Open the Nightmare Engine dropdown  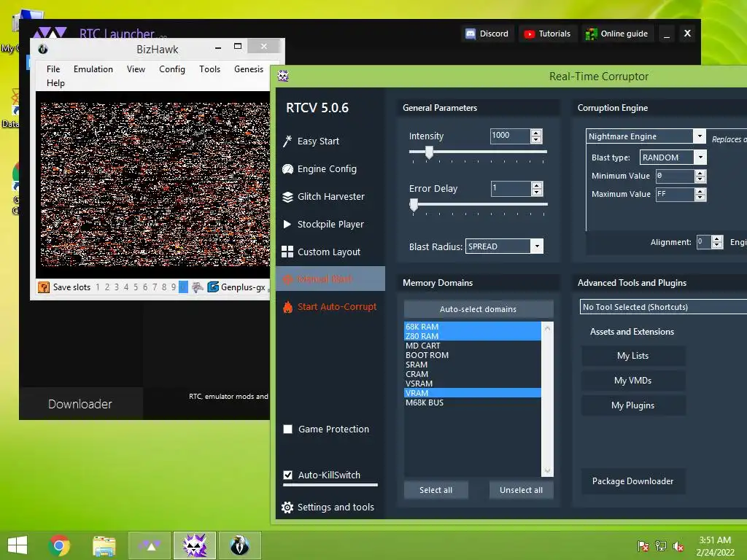pos(700,136)
